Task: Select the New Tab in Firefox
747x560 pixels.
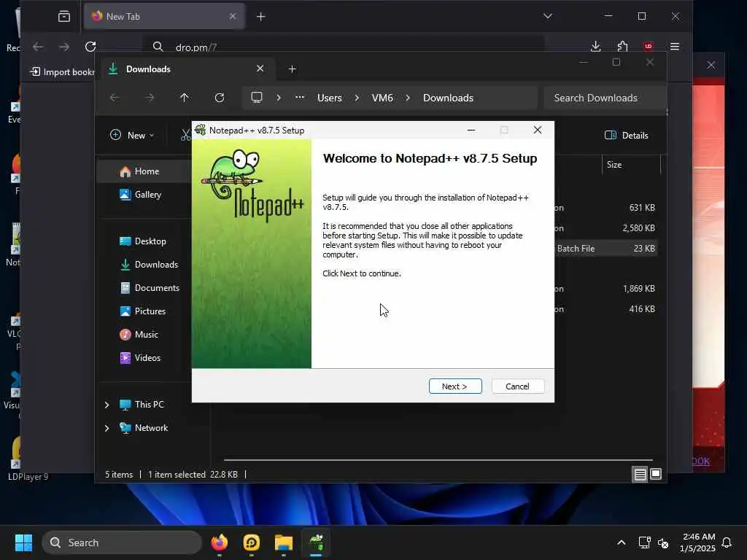Action: click(164, 17)
